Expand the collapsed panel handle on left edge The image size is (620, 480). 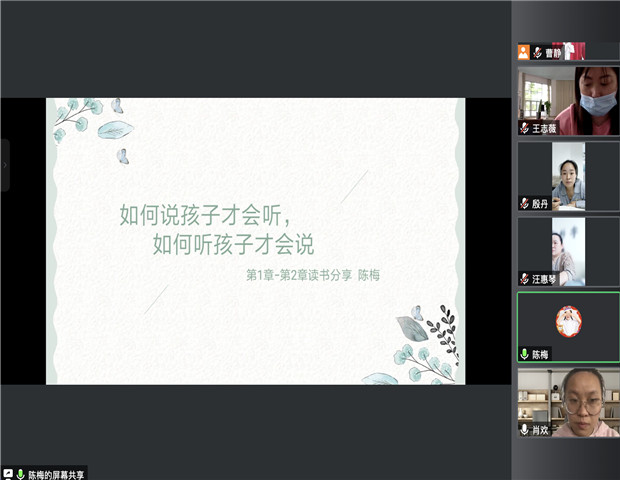click(5, 165)
